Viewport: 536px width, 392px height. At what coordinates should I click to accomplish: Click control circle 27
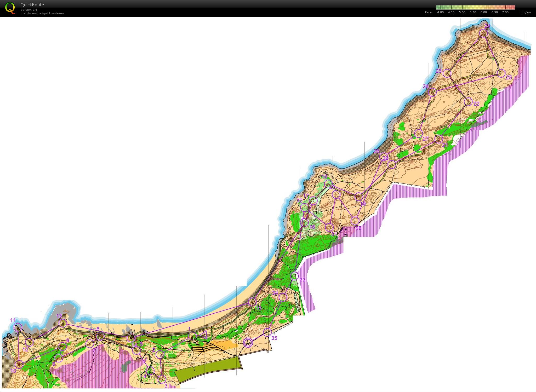click(419, 133)
